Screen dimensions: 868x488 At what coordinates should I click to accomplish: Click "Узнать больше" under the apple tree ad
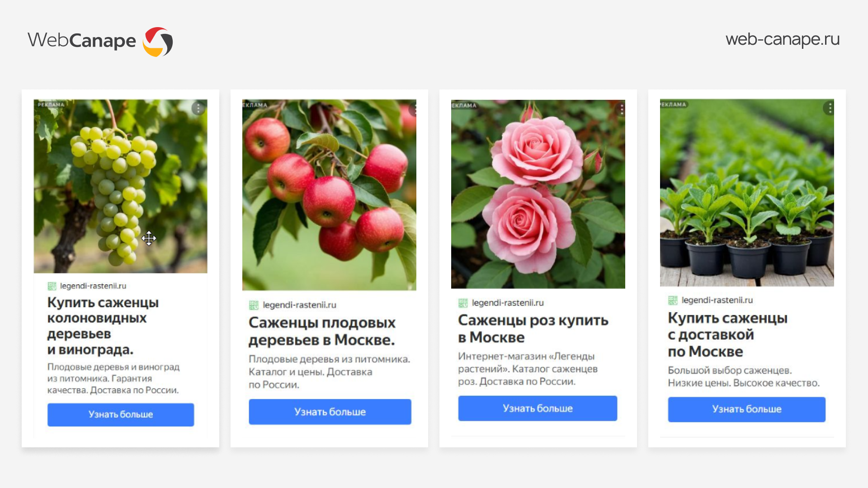(330, 412)
